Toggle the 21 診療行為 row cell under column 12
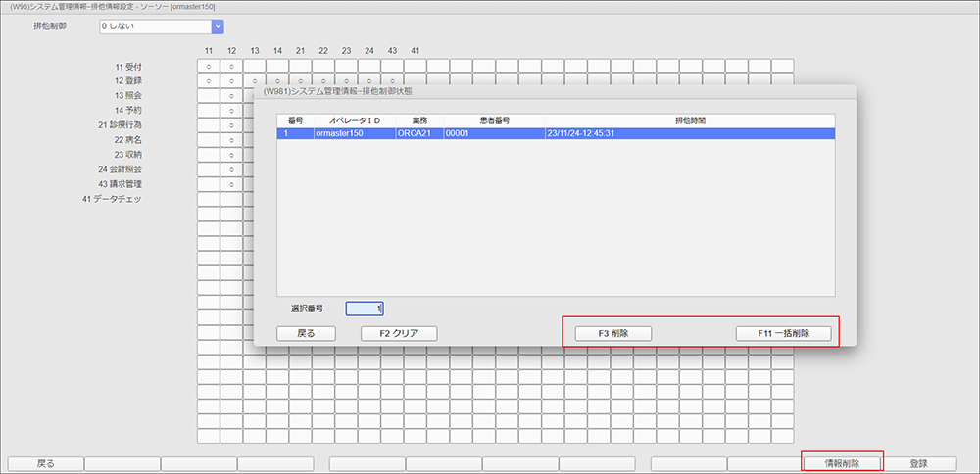This screenshot has width=980, height=474. (x=231, y=125)
